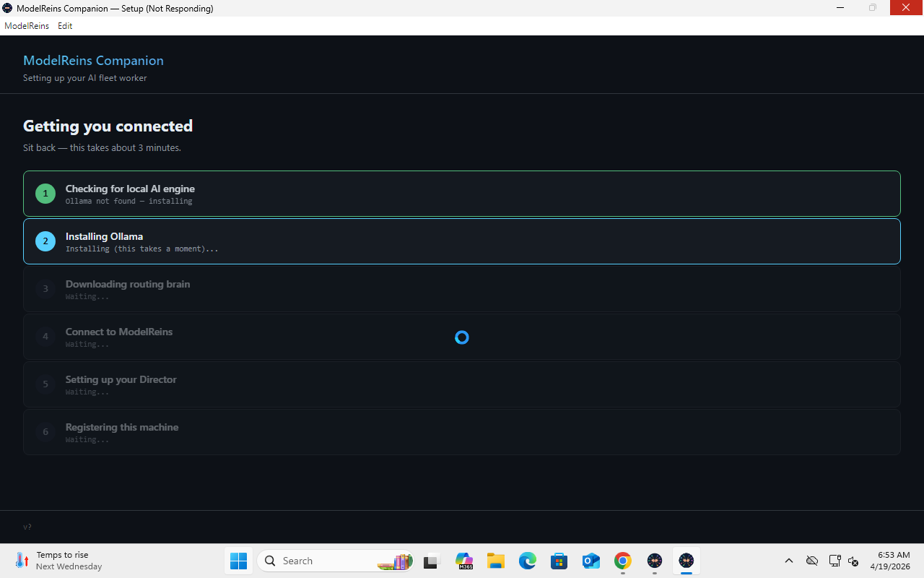Switch to Google Chrome on the taskbar
924x578 pixels.
pyautogui.click(x=623, y=561)
